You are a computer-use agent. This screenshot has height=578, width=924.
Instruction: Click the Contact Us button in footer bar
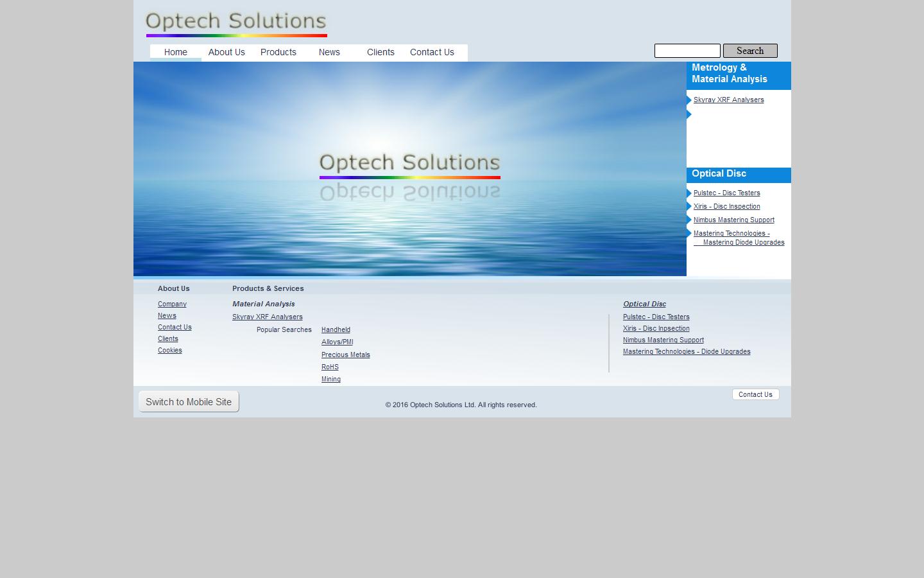tap(755, 394)
